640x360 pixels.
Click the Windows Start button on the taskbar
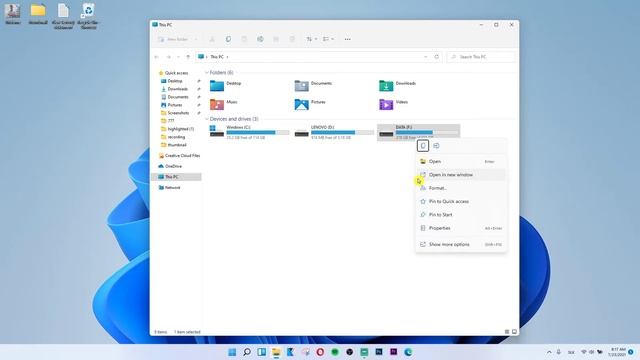(232, 352)
